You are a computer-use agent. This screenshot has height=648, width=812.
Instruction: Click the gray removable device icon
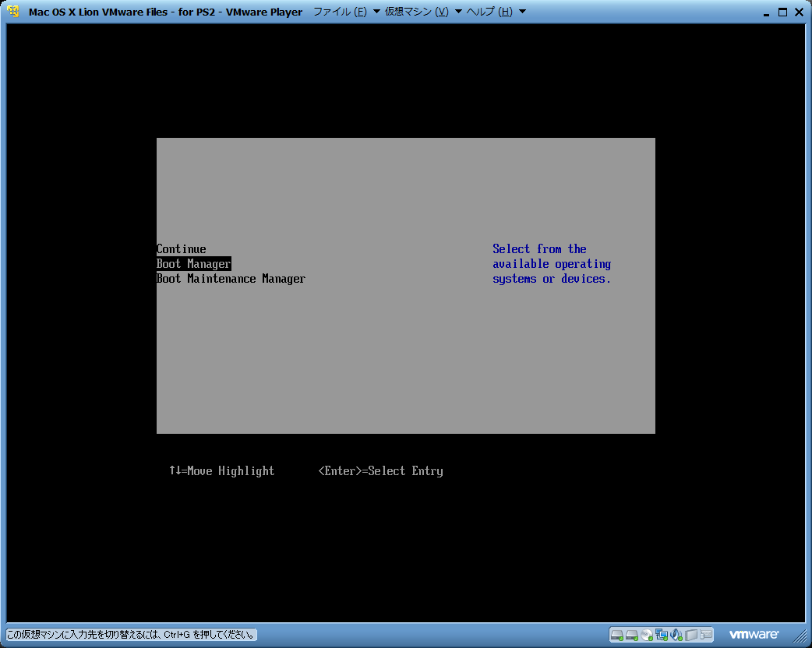click(691, 635)
